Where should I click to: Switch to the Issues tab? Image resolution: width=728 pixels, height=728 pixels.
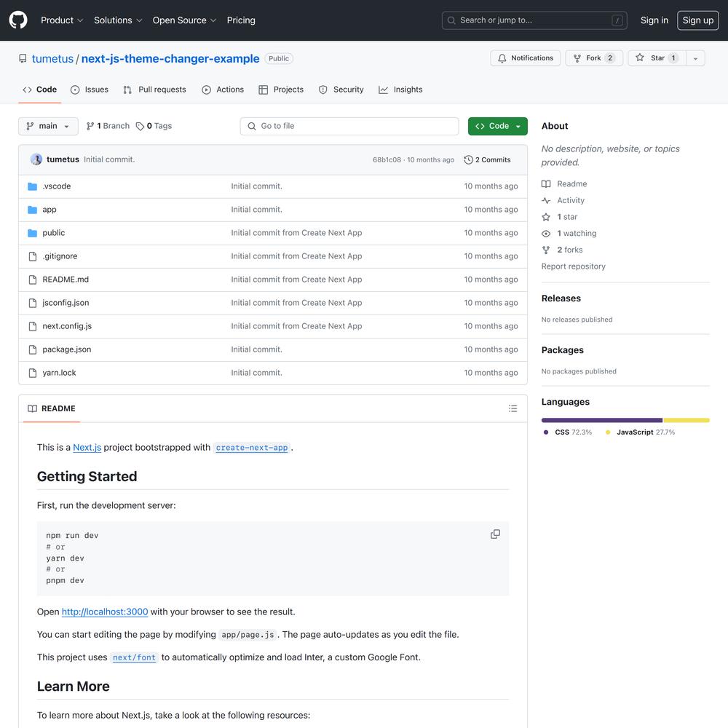89,90
